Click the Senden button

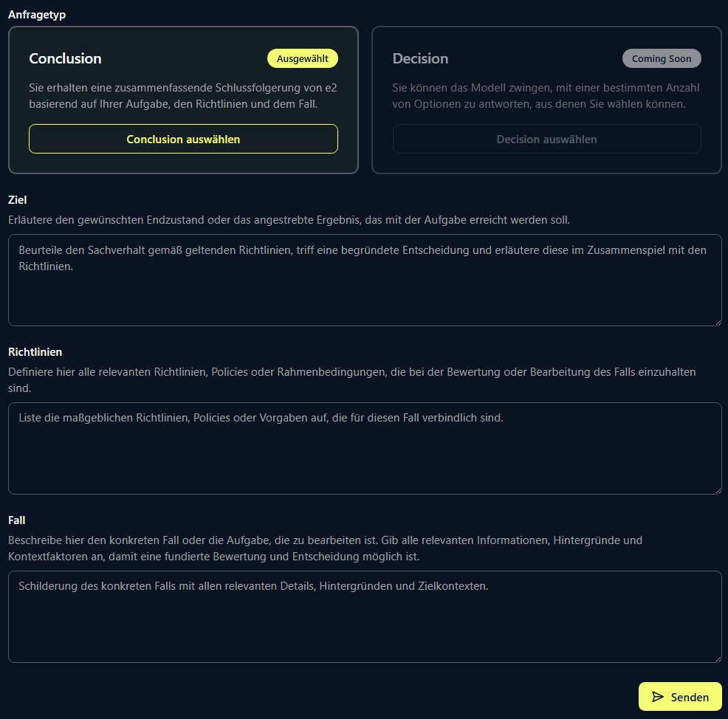click(680, 696)
